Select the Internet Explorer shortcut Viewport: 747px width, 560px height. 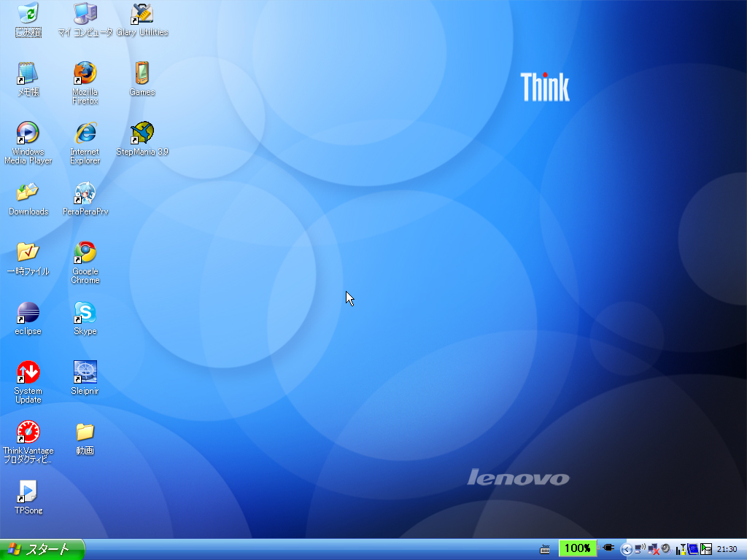(x=85, y=143)
